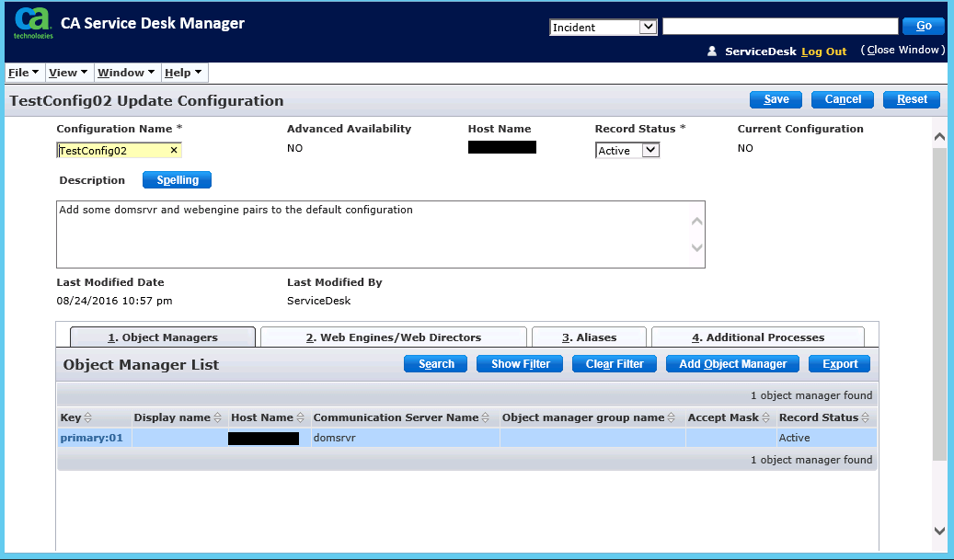Clear Configuration Name field with X icon
The image size is (954, 560).
(174, 150)
